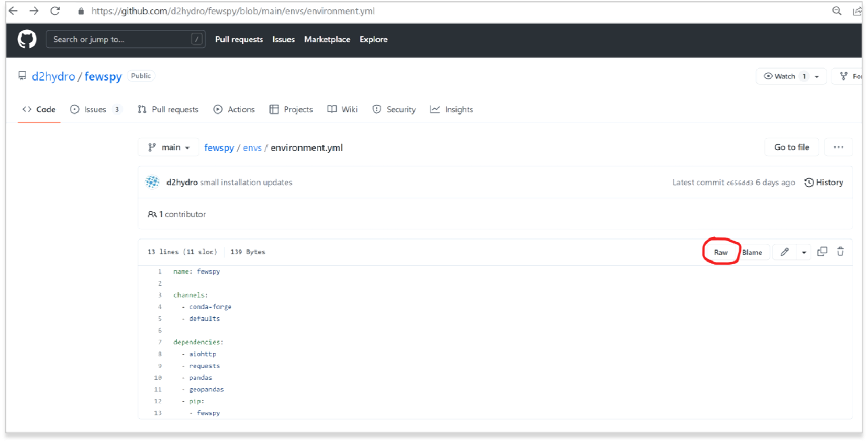This screenshot has width=868, height=443.
Task: Switch to the Code tab
Action: [39, 109]
